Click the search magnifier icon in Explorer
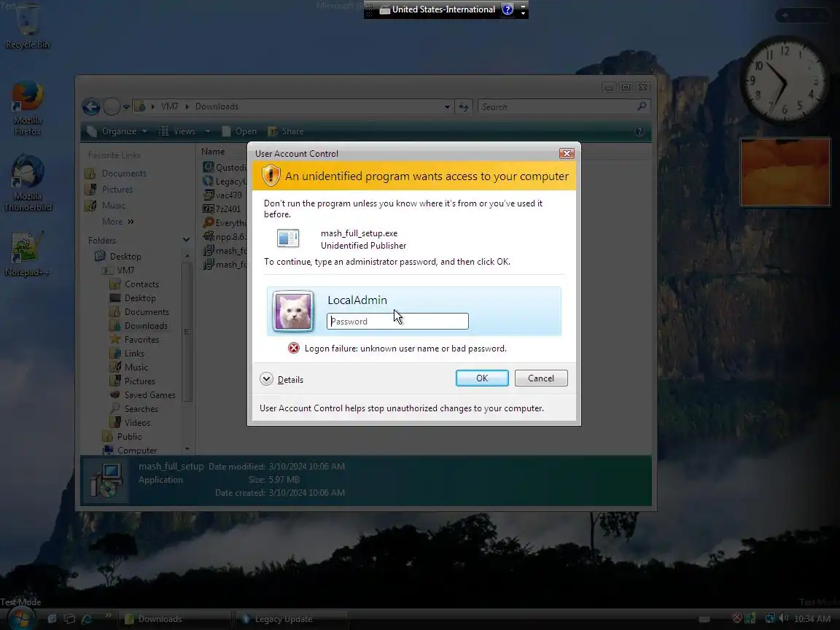The height and width of the screenshot is (630, 840). 642,106
